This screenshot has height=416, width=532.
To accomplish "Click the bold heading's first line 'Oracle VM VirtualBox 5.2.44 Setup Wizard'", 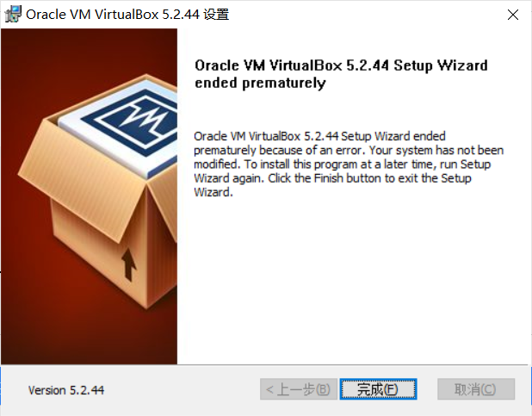I will pos(341,65).
